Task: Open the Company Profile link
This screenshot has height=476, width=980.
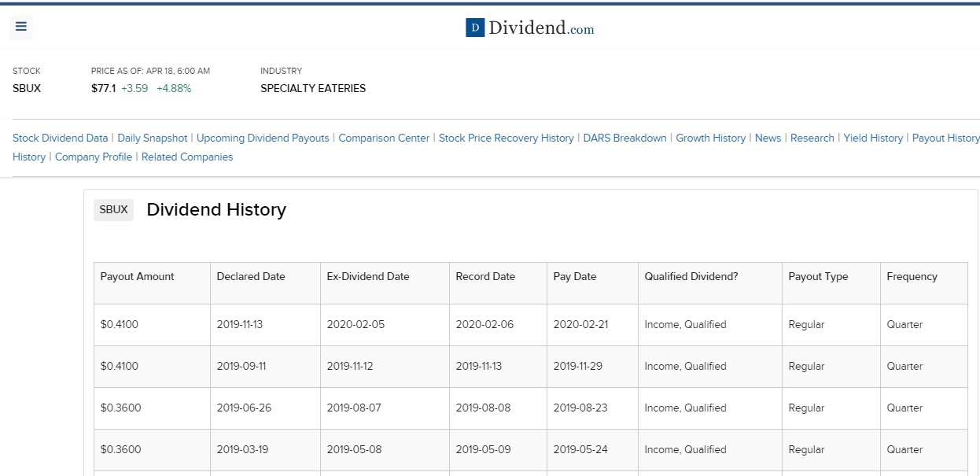Action: coord(94,157)
